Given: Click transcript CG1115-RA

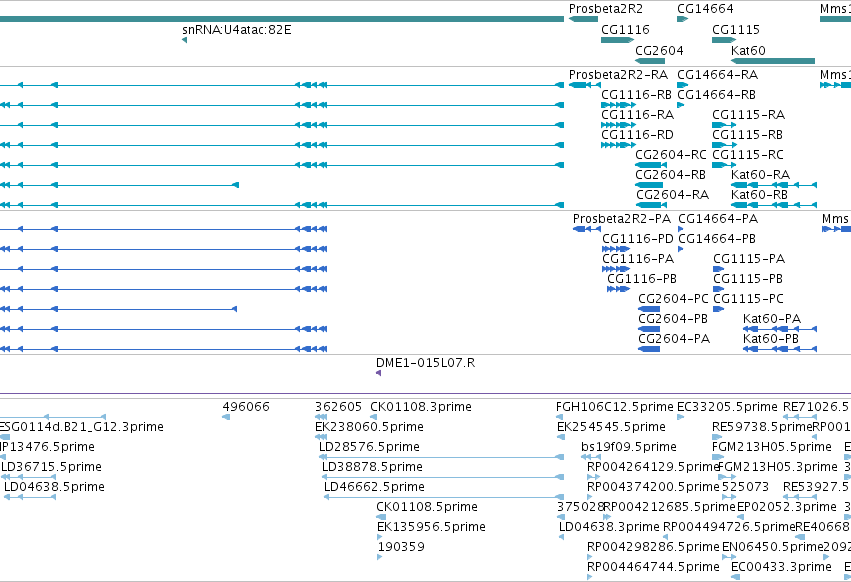Looking at the screenshot, I should [x=748, y=115].
